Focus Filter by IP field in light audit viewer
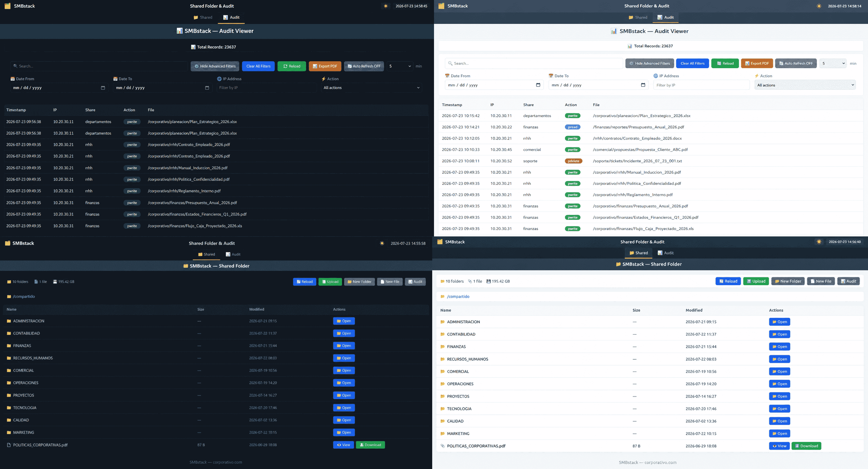This screenshot has height=469, width=868. pyautogui.click(x=702, y=85)
